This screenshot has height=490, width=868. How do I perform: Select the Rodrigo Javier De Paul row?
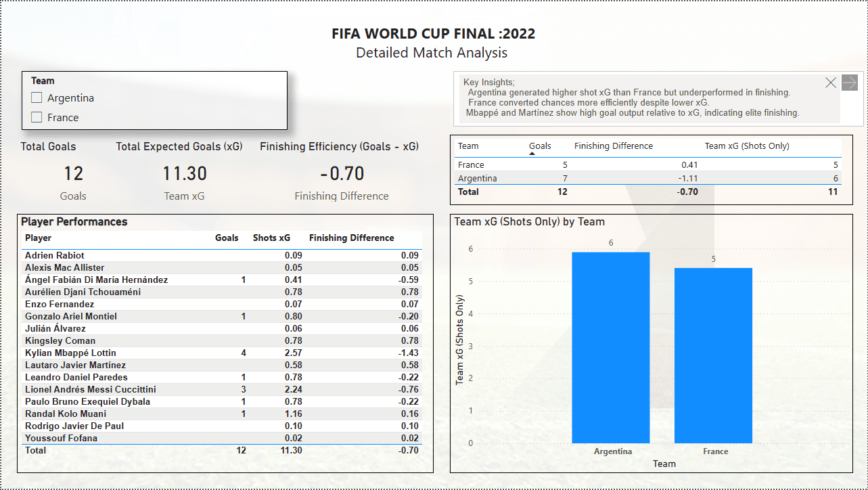tap(222, 426)
